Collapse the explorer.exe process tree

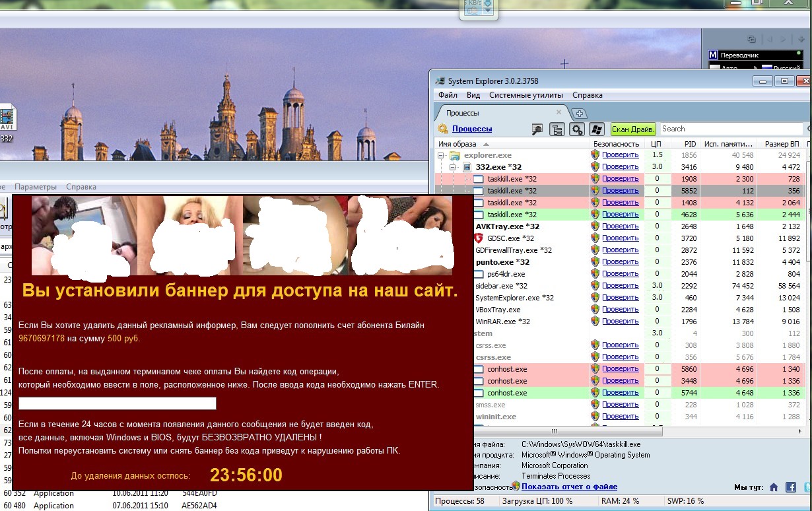click(x=440, y=155)
